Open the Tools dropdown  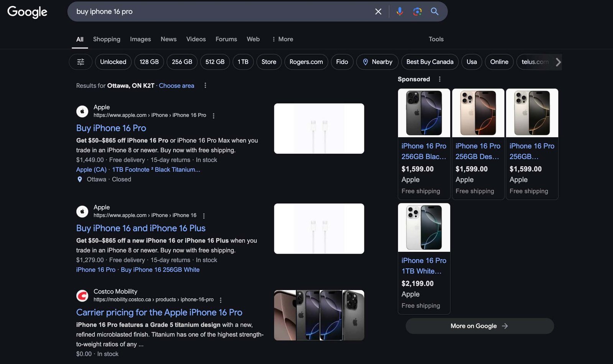[436, 39]
